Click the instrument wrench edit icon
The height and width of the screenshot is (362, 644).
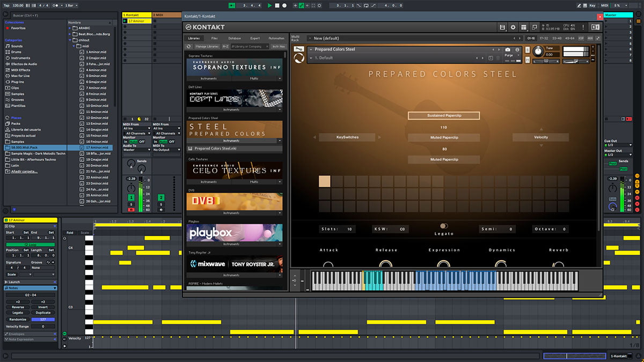click(299, 50)
